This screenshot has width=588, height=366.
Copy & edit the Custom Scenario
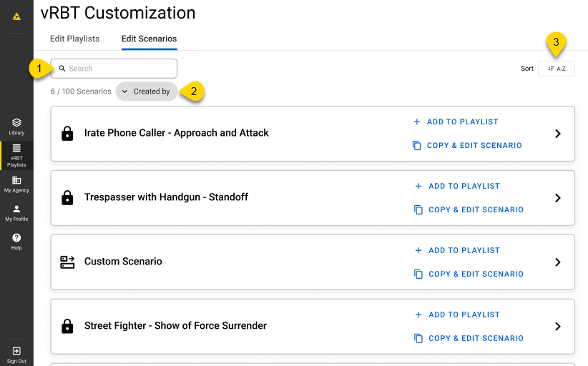(469, 274)
